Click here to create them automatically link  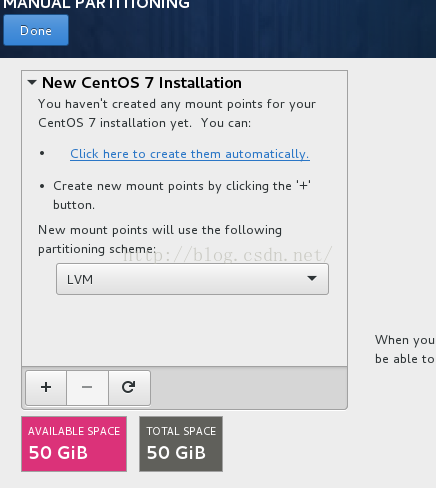(190, 154)
